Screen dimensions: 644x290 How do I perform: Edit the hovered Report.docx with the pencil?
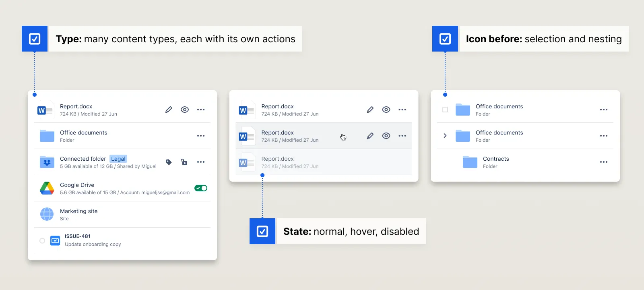click(370, 136)
